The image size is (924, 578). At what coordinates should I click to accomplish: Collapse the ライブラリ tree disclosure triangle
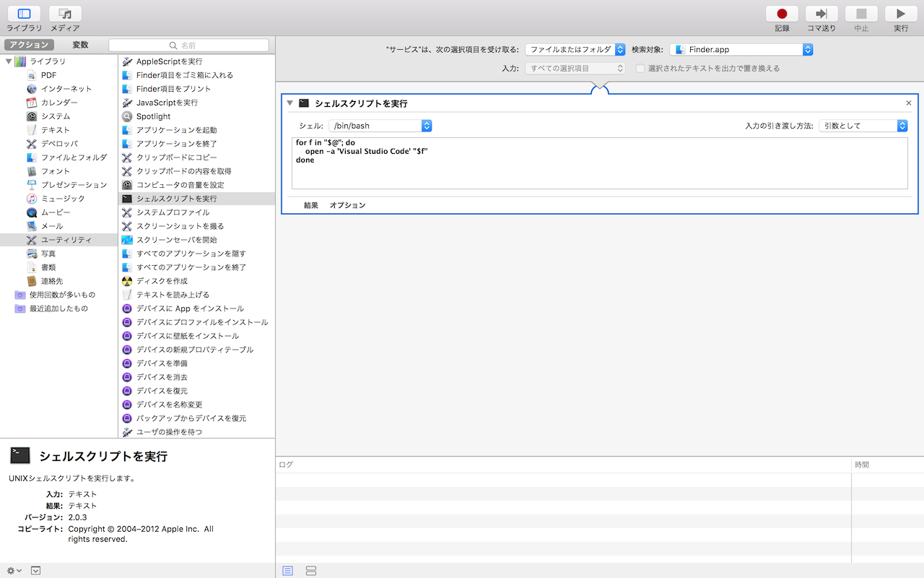9,61
